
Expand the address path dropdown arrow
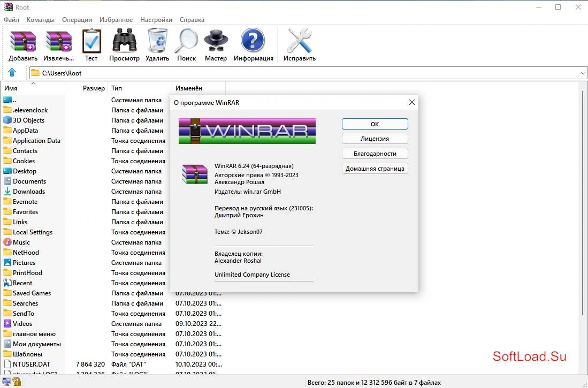pyautogui.click(x=583, y=73)
